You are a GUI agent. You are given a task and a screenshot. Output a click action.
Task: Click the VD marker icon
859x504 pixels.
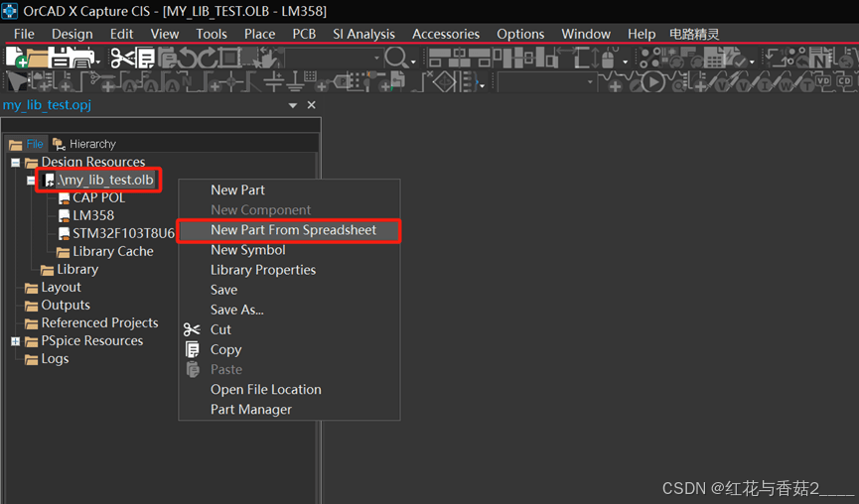pyautogui.click(x=823, y=80)
